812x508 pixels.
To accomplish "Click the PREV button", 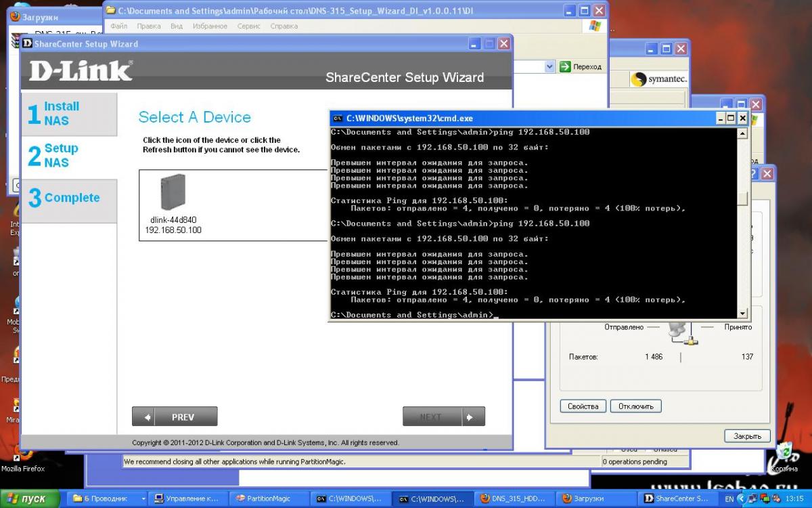I will [x=175, y=417].
